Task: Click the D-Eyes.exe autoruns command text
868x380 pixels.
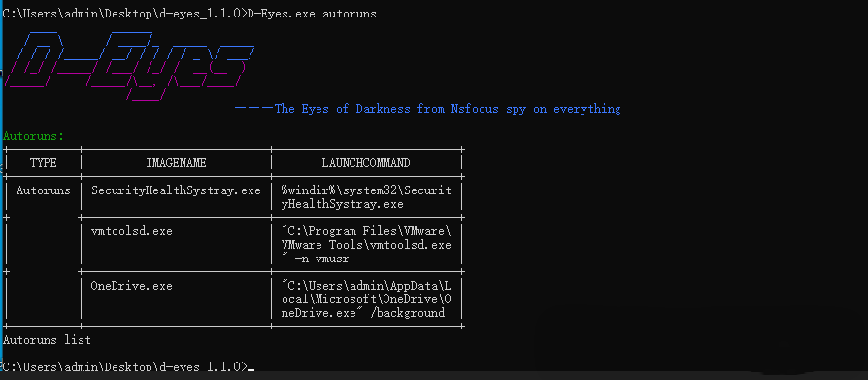Action: 311,14
